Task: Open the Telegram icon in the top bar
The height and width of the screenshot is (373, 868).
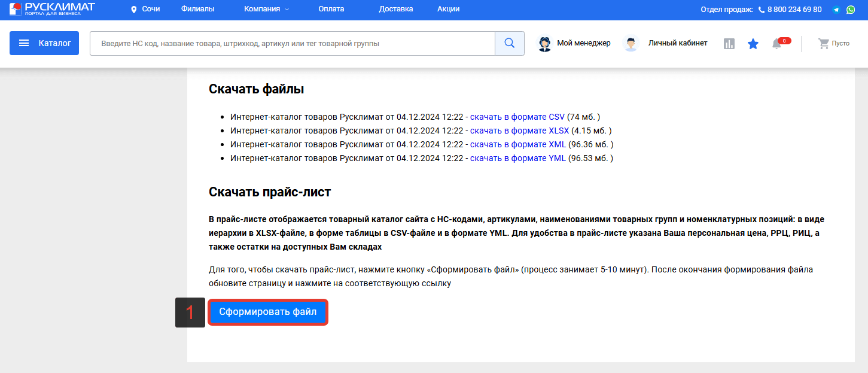Action: tap(836, 10)
